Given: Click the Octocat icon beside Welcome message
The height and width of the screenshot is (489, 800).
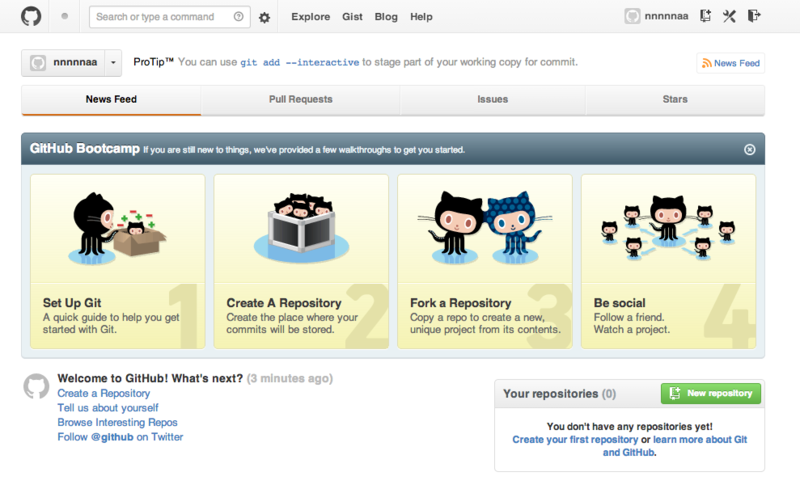Looking at the screenshot, I should [36, 386].
